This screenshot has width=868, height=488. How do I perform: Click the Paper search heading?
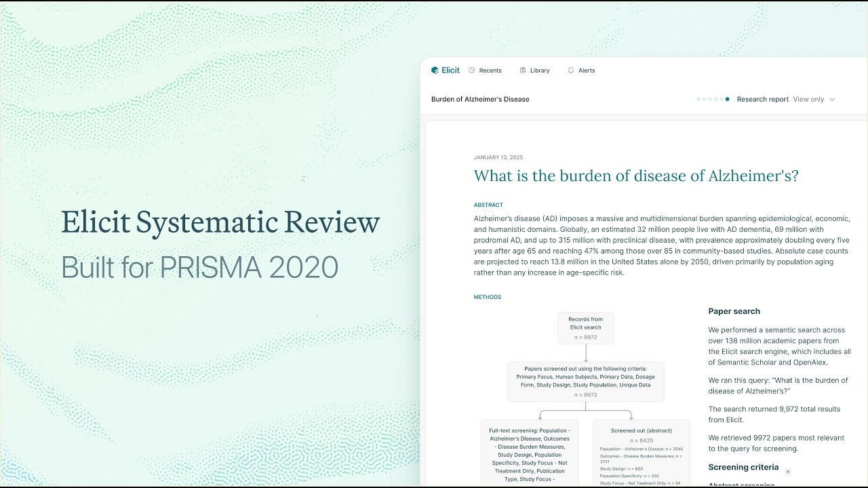click(734, 312)
